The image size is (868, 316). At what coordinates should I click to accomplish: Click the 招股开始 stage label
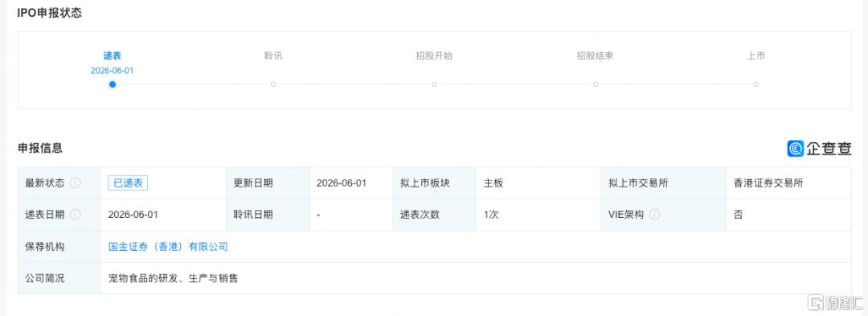pos(434,56)
